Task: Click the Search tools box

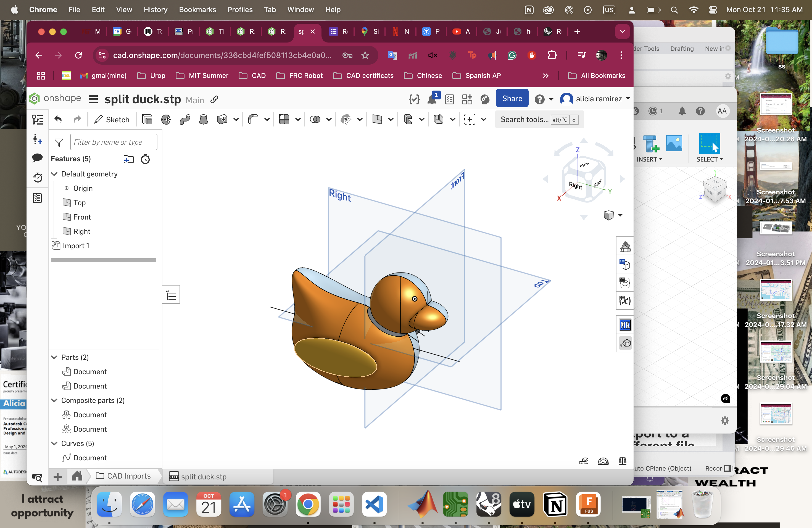Action: 539,119
